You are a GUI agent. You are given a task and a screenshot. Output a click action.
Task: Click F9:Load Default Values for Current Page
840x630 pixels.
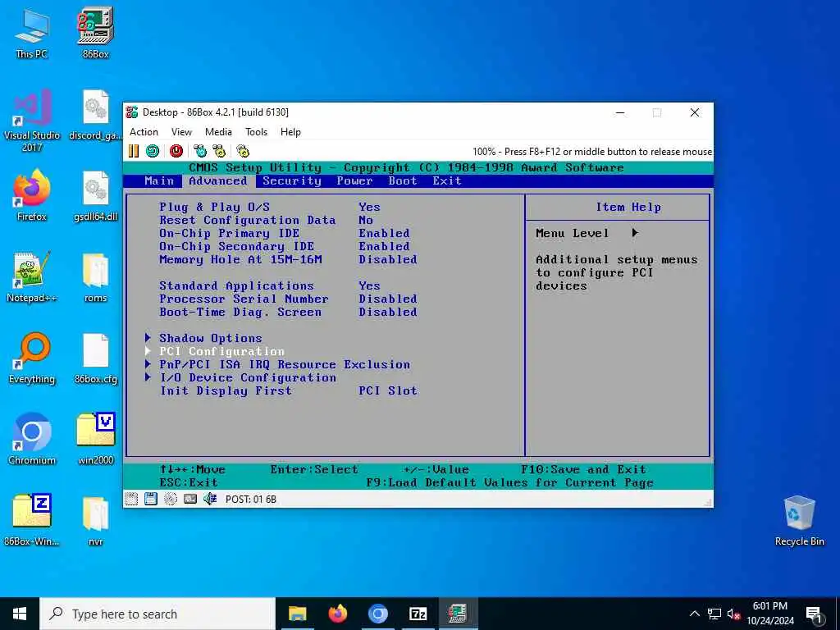pyautogui.click(x=509, y=482)
